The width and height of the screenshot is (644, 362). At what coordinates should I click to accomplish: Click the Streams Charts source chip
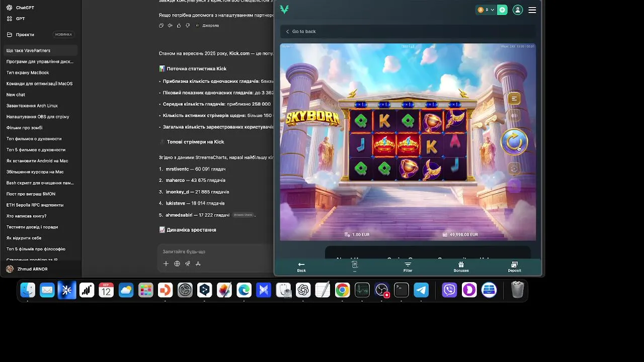[243, 215]
